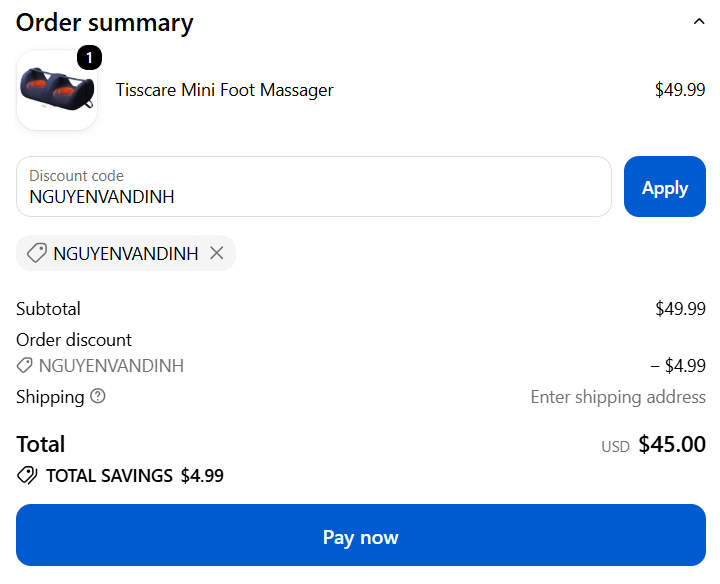Screen dimensions: 720x584
Task: Open the Shipping help question icon
Action: [x=98, y=396]
